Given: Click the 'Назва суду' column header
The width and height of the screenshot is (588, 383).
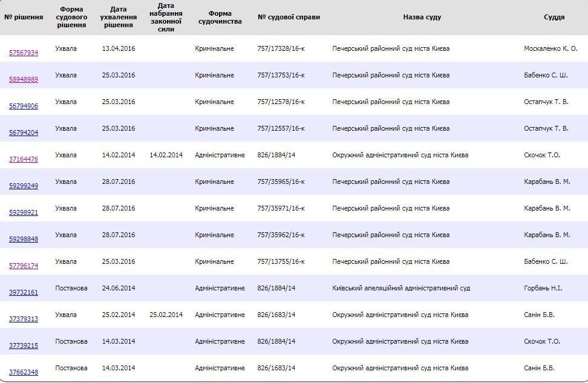Looking at the screenshot, I should (422, 17).
